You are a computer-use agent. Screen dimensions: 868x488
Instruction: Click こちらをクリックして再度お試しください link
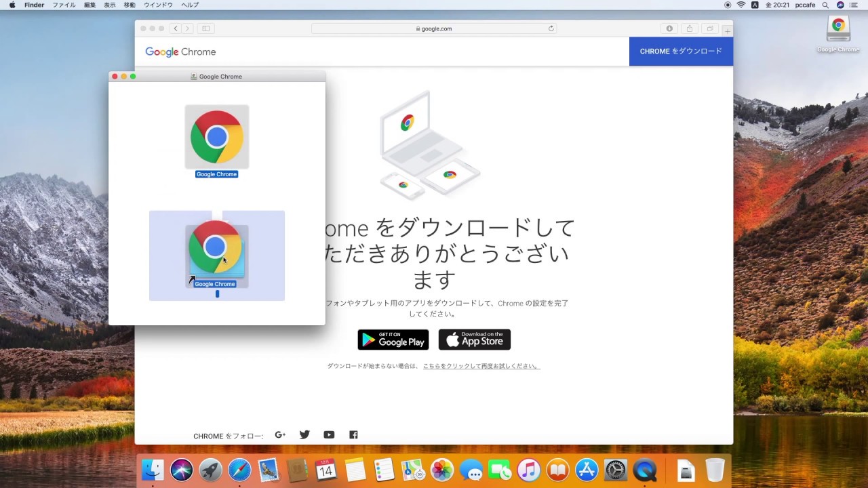[x=481, y=366]
